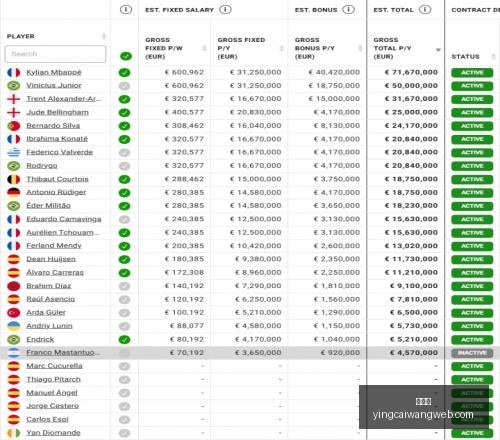Viewport: 500px width, 440px height.
Task: Click info icon above verified column
Action: [126, 9]
